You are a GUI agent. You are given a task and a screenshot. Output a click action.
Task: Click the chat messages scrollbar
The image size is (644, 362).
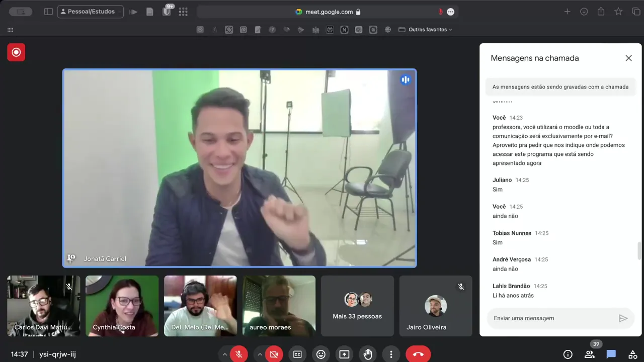(x=639, y=250)
